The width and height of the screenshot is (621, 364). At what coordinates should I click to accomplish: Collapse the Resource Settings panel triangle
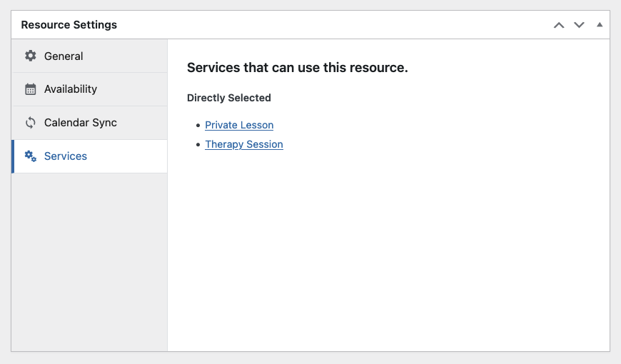click(600, 24)
